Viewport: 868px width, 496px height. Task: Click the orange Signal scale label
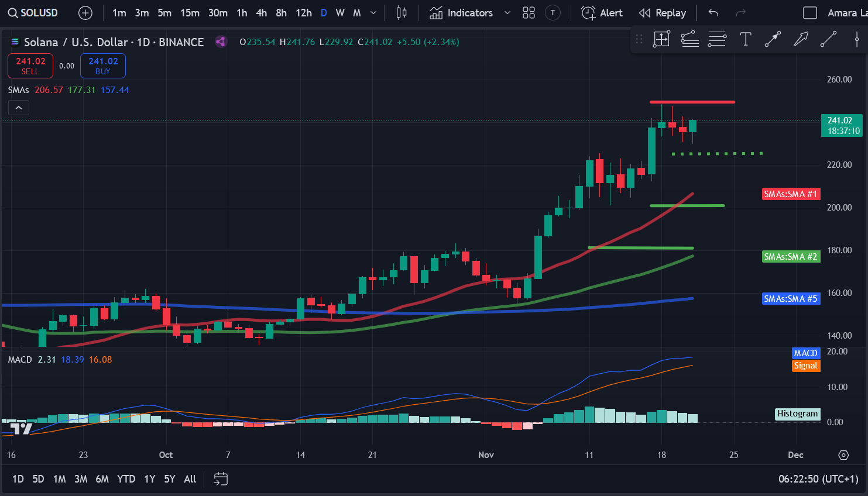click(x=805, y=366)
